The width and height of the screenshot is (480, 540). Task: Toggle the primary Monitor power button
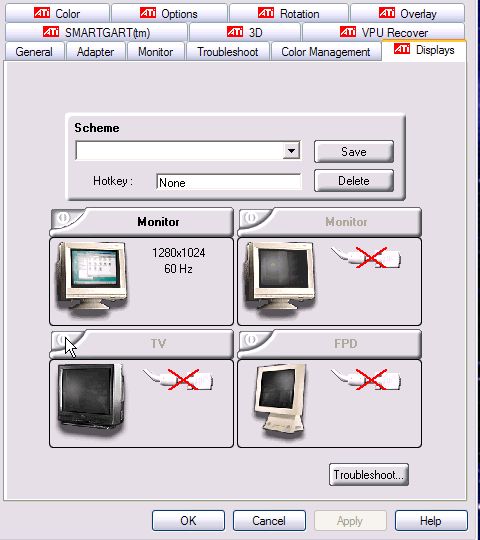64,218
